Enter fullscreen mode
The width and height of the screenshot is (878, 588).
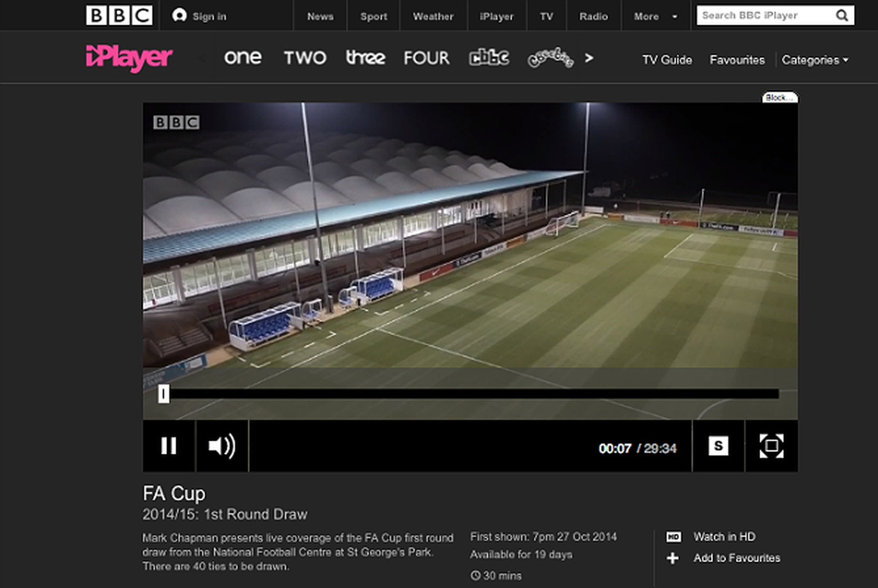click(x=772, y=446)
